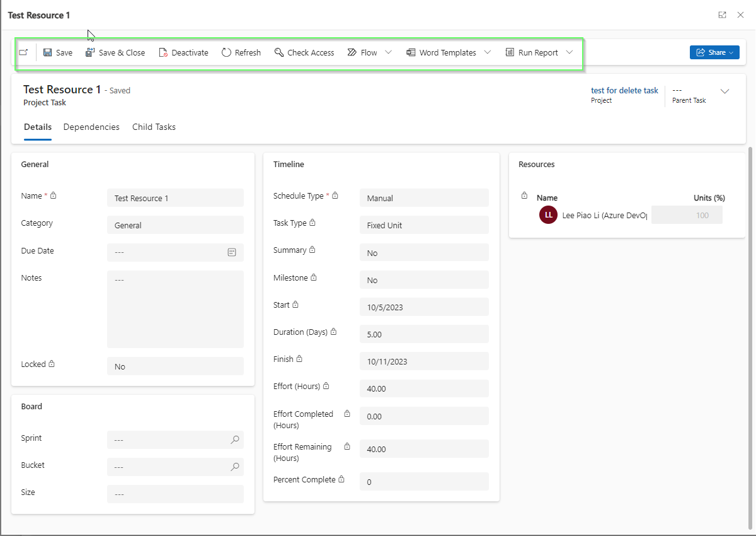756x536 pixels.
Task: Open Check Access for this record
Action: (x=304, y=53)
